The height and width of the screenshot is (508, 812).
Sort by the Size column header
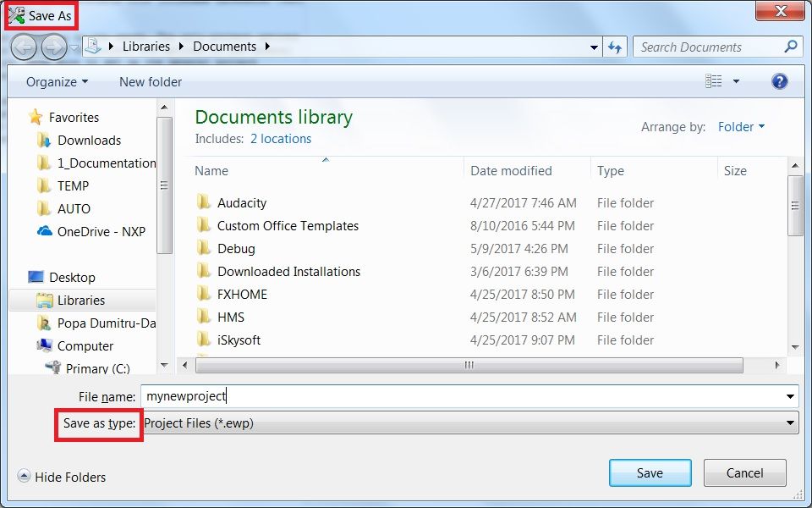click(735, 171)
